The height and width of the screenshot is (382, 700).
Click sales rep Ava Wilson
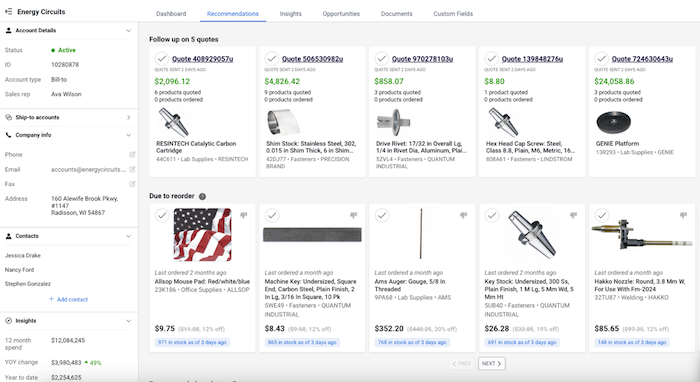pyautogui.click(x=66, y=94)
